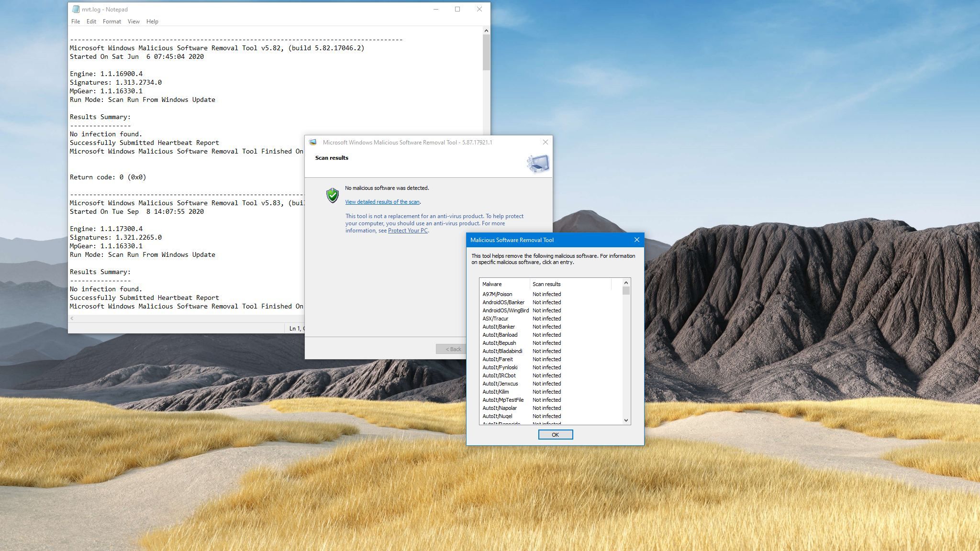Minimize the mrt.log Notepad window

436,9
